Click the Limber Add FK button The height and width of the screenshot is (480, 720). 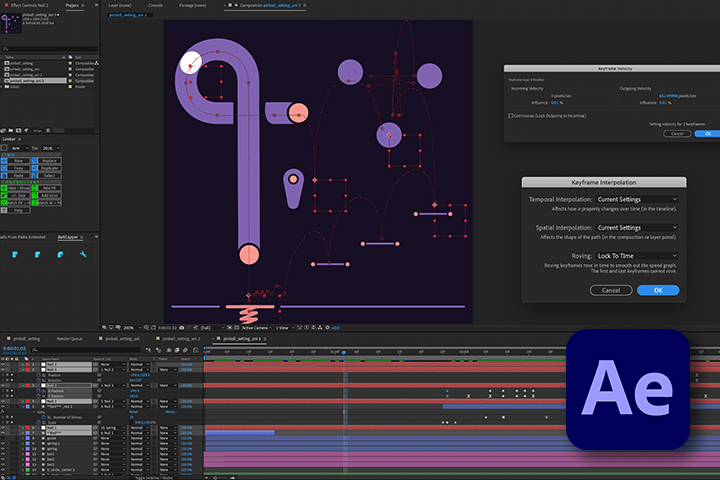click(50, 188)
